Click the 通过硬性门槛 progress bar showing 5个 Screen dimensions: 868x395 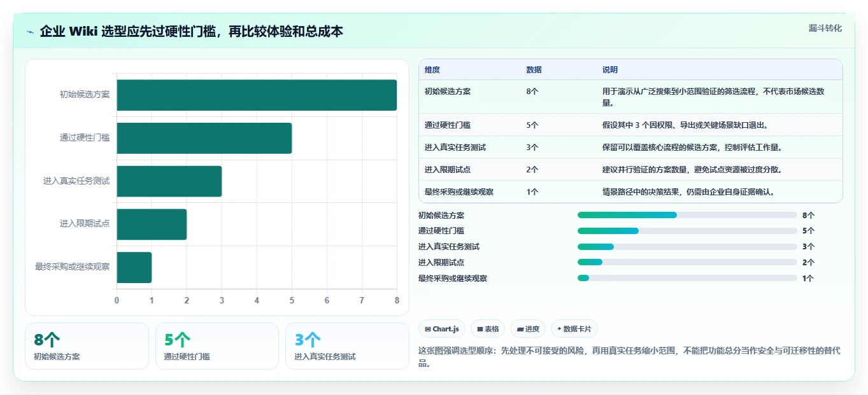(x=687, y=231)
